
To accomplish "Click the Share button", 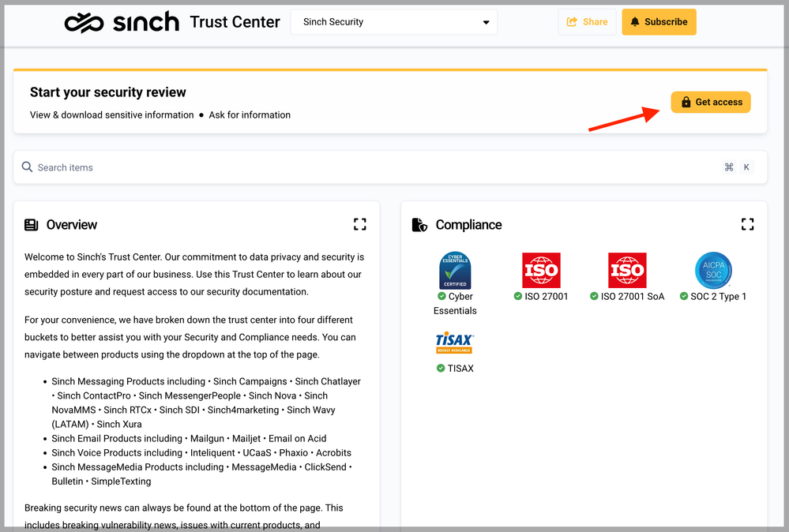I will point(587,22).
